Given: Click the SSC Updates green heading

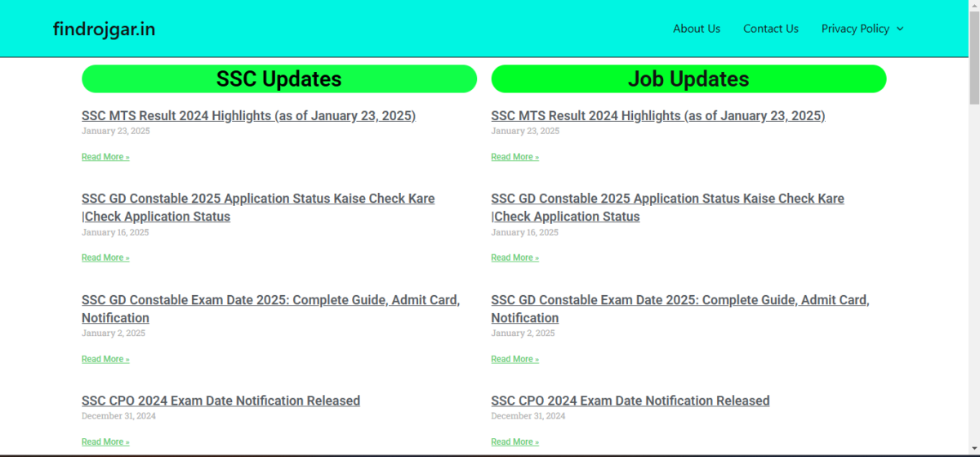Looking at the screenshot, I should tap(279, 78).
